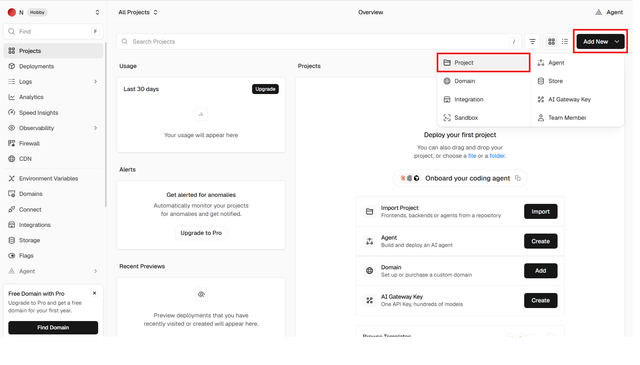Click the 'folder' hyperlink
The width and height of the screenshot is (640, 365).
[x=497, y=156]
